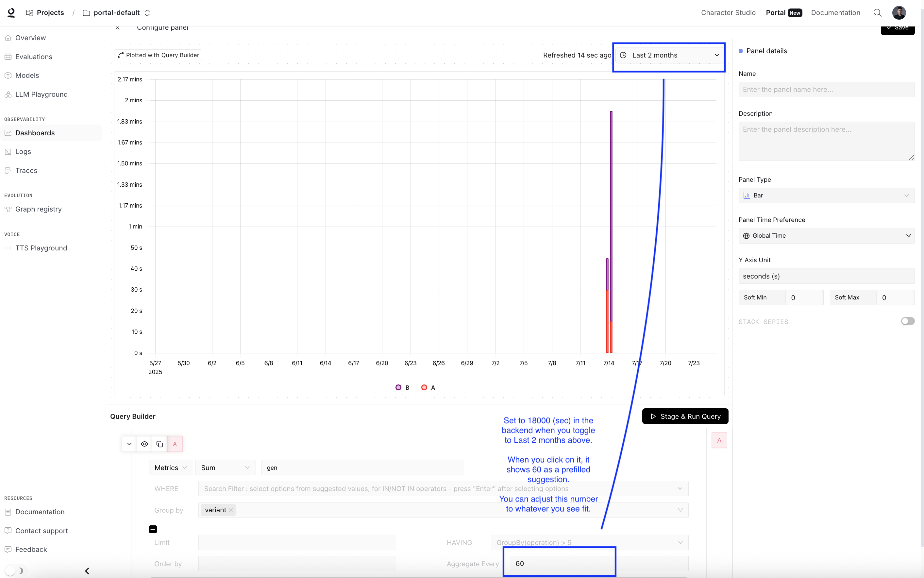Toggle series B in chart legend
This screenshot has width=924, height=578.
[x=402, y=388]
